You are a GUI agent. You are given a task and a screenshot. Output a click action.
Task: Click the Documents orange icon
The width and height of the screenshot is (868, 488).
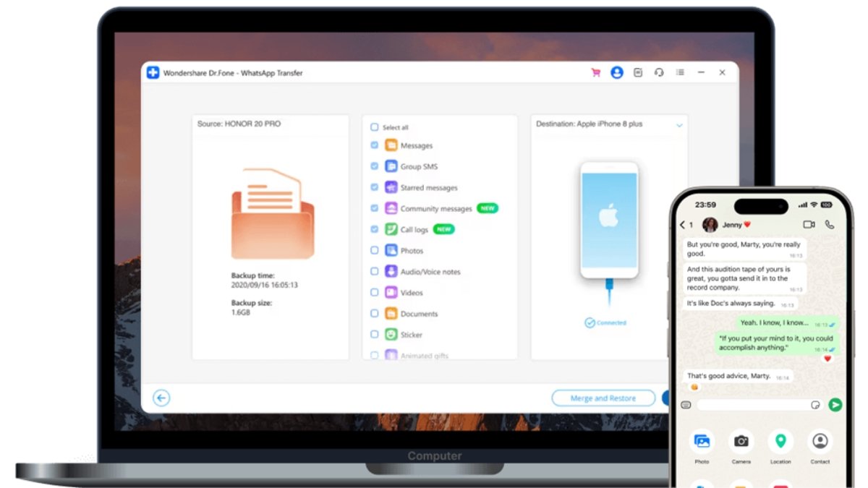pyautogui.click(x=391, y=313)
